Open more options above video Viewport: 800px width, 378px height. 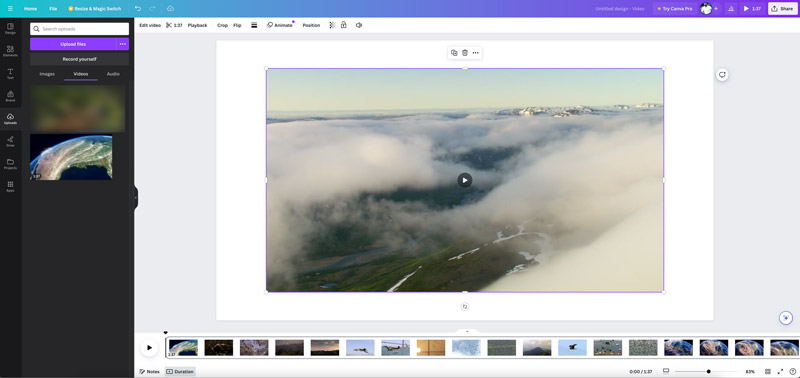(476, 53)
